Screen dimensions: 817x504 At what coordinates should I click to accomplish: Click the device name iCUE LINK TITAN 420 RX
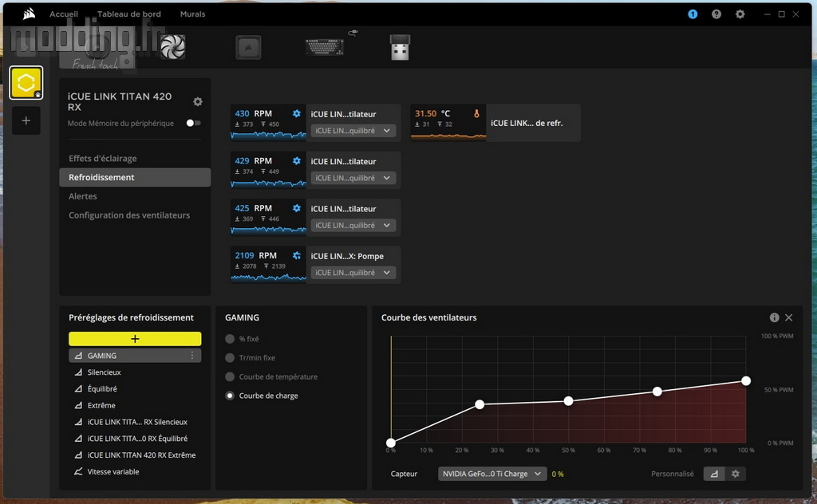tap(120, 101)
